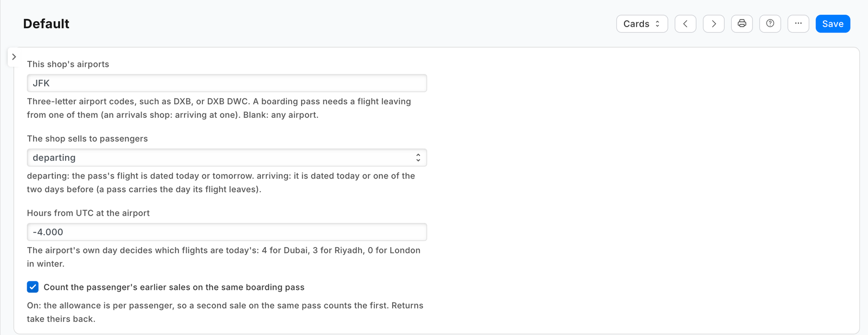This screenshot has width=868, height=335.
Task: Focus the 'This shop's airports' field
Action: click(x=227, y=83)
